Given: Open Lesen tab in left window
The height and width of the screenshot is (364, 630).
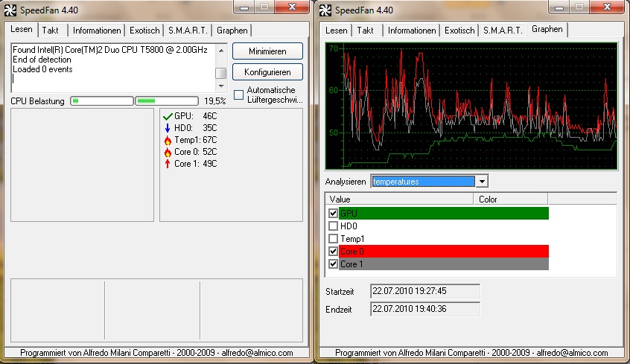Looking at the screenshot, I should [22, 29].
